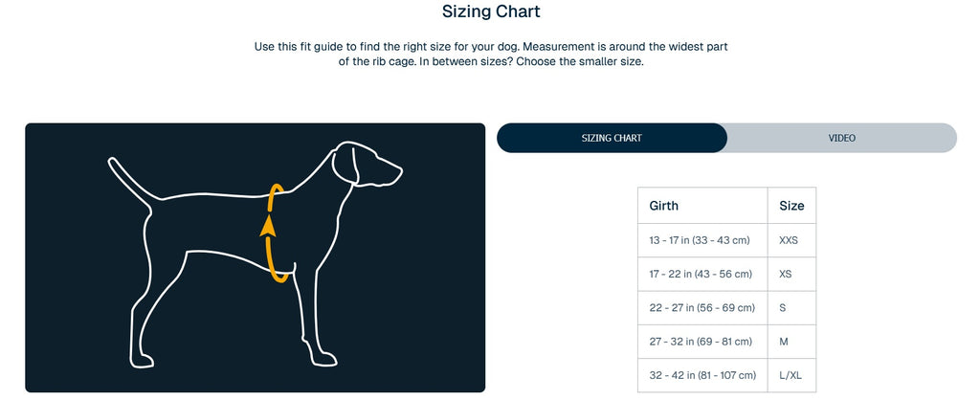The width and height of the screenshot is (980, 400).
Task: Click the Sizing Chart page heading
Action: click(x=490, y=12)
